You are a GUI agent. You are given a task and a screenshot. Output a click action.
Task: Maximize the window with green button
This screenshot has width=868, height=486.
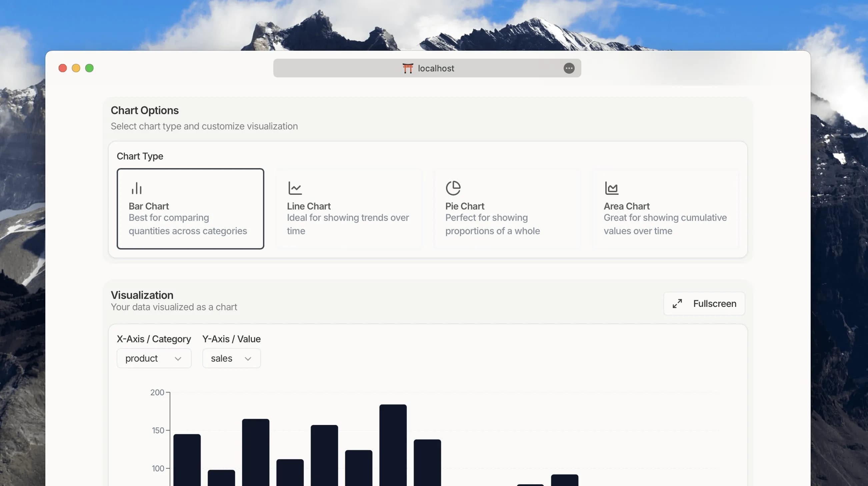(89, 68)
